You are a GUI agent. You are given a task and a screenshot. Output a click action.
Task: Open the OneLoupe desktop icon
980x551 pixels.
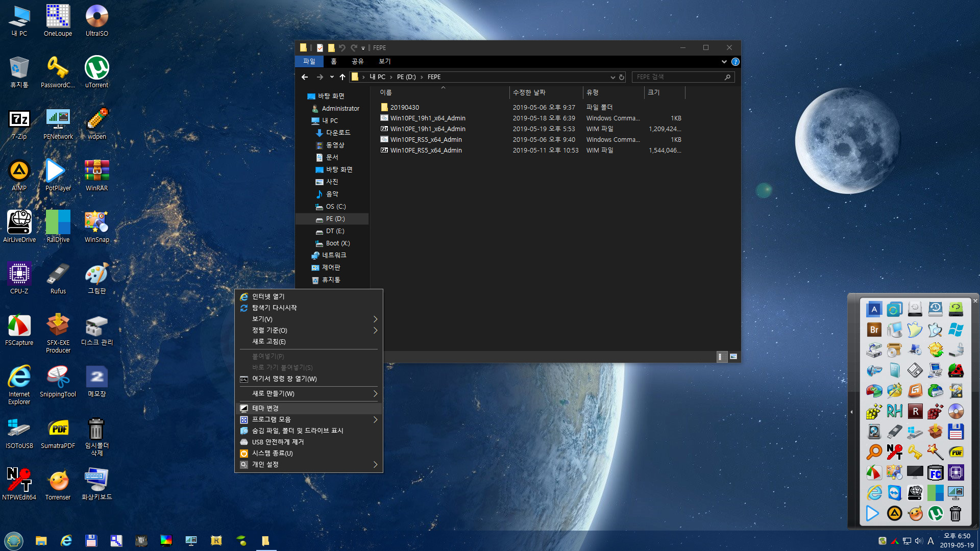click(58, 20)
